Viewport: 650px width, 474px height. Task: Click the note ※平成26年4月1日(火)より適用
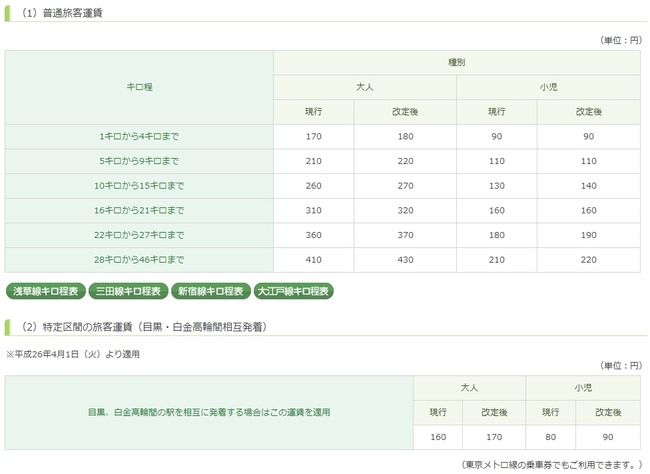(73, 354)
